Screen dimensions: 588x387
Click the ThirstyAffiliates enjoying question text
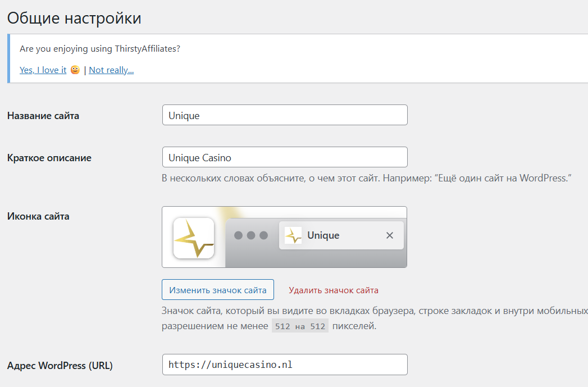point(100,49)
